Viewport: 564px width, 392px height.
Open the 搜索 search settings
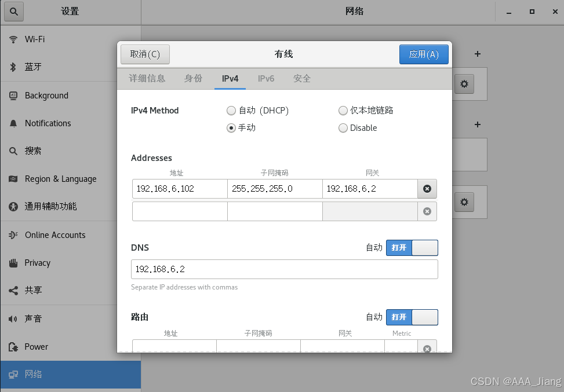71,151
